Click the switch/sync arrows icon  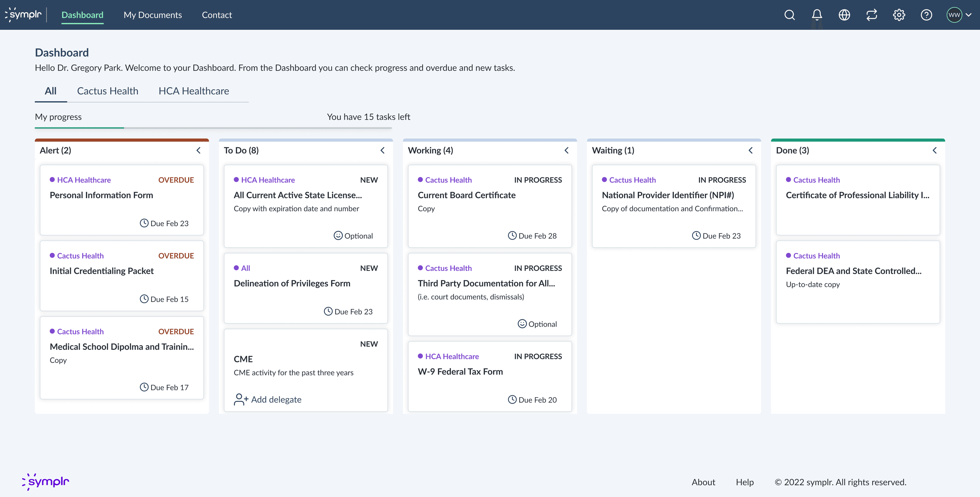click(872, 15)
